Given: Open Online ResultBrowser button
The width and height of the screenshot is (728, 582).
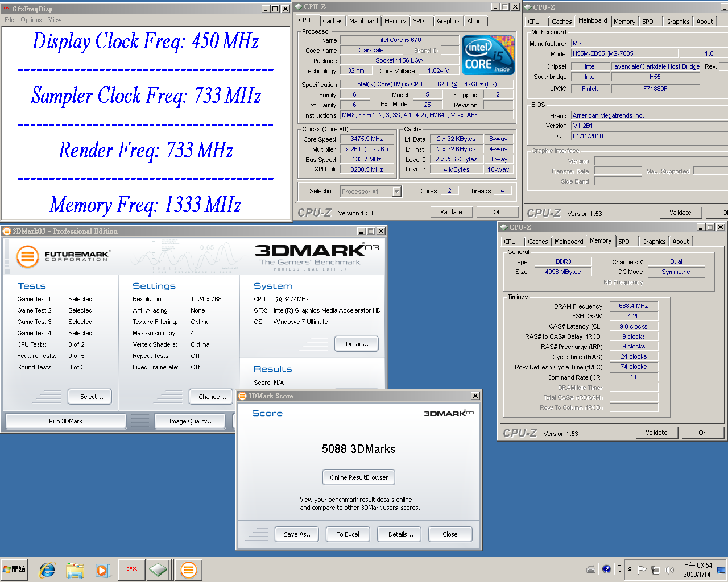Looking at the screenshot, I should [359, 477].
